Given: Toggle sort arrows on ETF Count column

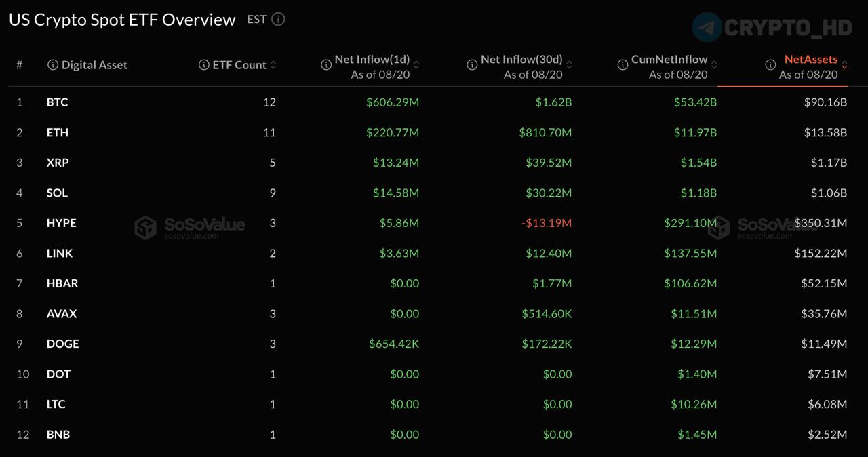Looking at the screenshot, I should tap(273, 65).
